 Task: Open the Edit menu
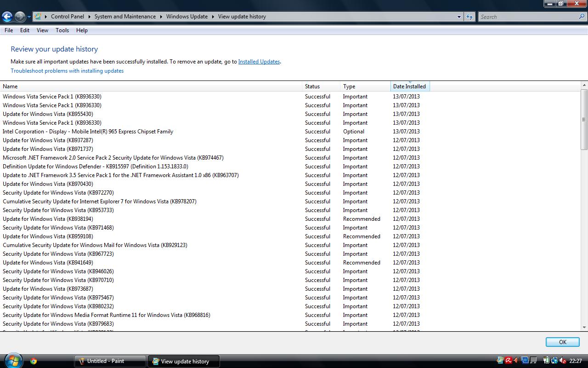pos(25,30)
